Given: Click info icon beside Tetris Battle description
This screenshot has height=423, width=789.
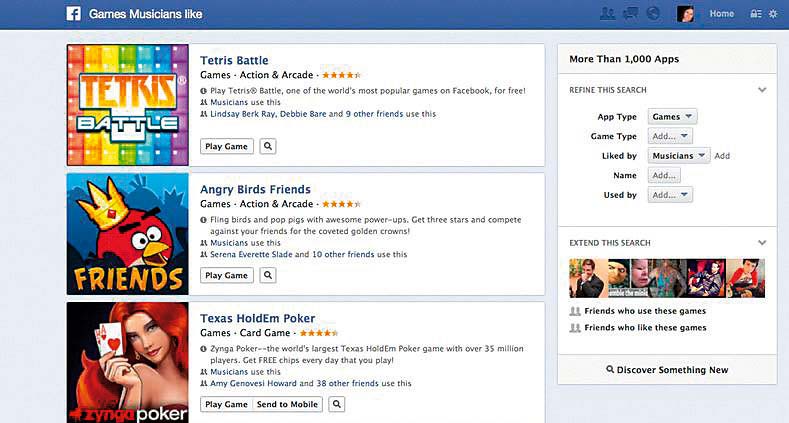Looking at the screenshot, I should point(203,91).
